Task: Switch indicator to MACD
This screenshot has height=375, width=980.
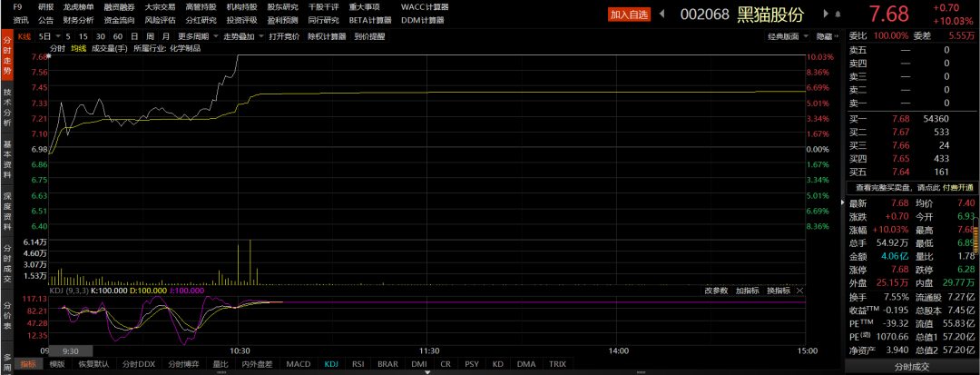Action: (x=299, y=363)
